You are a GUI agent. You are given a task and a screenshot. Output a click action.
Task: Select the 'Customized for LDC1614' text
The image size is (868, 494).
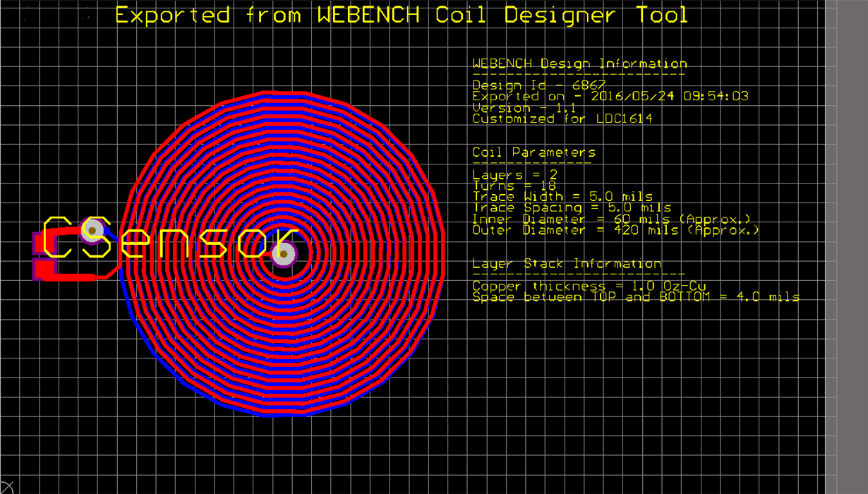click(x=562, y=119)
